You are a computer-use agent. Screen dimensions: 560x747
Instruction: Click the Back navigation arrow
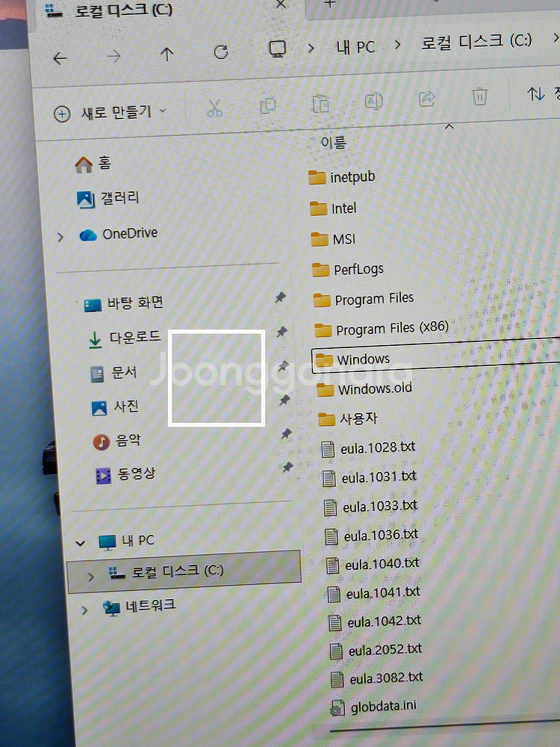click(60, 58)
